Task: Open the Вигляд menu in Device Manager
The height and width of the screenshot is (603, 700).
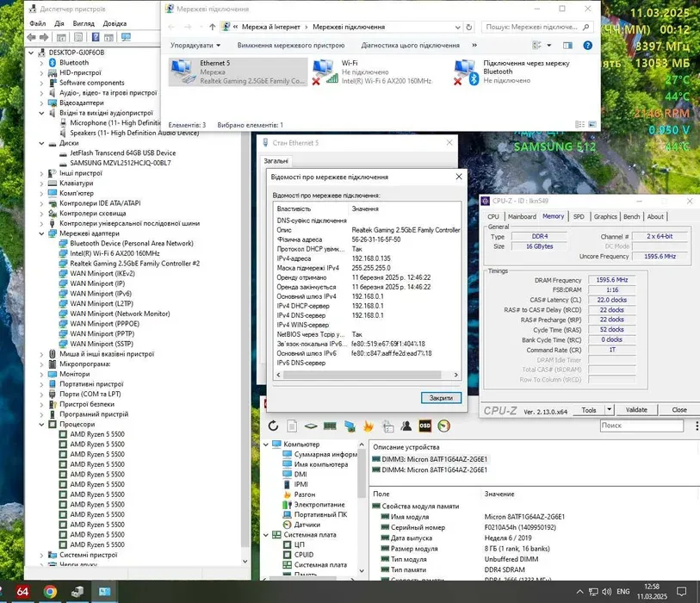Action: (84, 23)
